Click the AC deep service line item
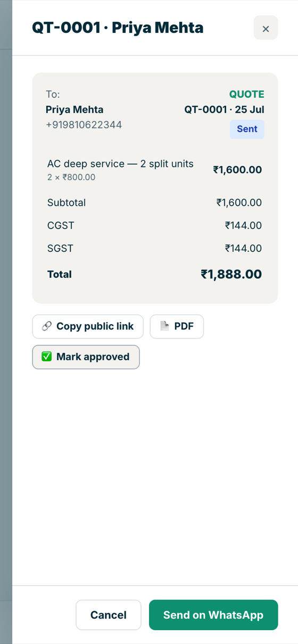This screenshot has height=644, width=298. click(x=155, y=170)
